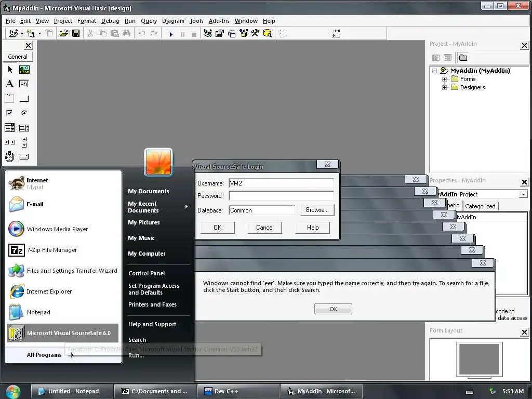Open the Toolbox hammer-and-wrench icon

tap(256, 33)
